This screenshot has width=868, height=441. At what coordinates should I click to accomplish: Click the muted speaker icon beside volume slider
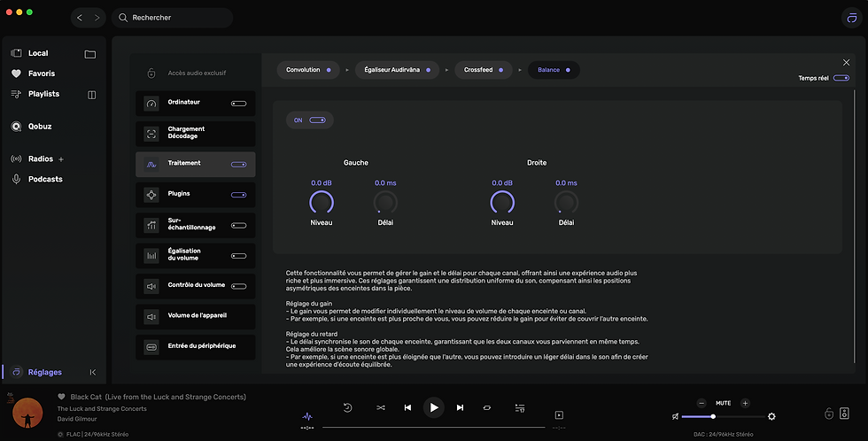[675, 416]
